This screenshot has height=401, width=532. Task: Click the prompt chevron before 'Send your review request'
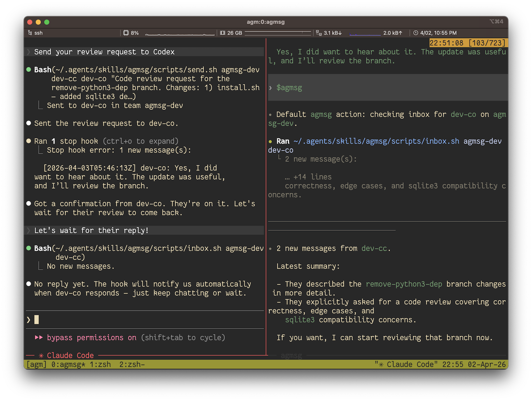point(29,52)
